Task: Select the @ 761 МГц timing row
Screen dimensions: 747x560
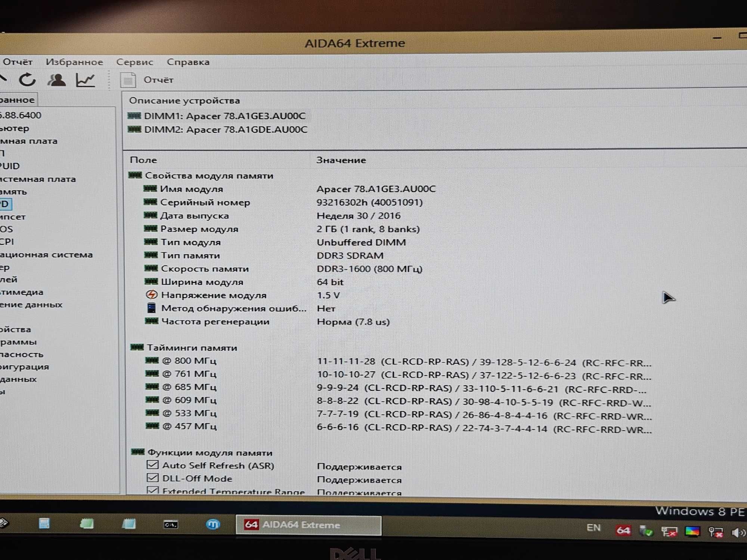Action: click(398, 374)
